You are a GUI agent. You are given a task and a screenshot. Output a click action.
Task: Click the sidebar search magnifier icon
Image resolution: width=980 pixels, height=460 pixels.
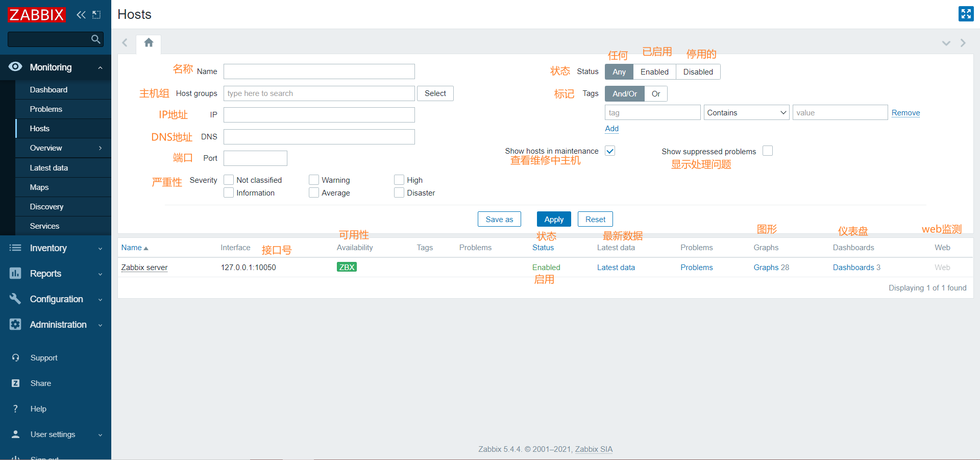(x=95, y=39)
